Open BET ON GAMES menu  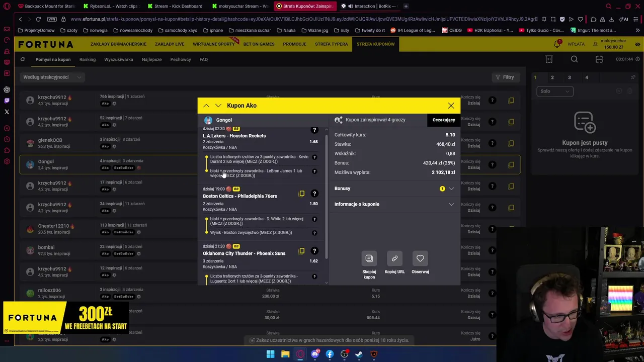pyautogui.click(x=259, y=44)
